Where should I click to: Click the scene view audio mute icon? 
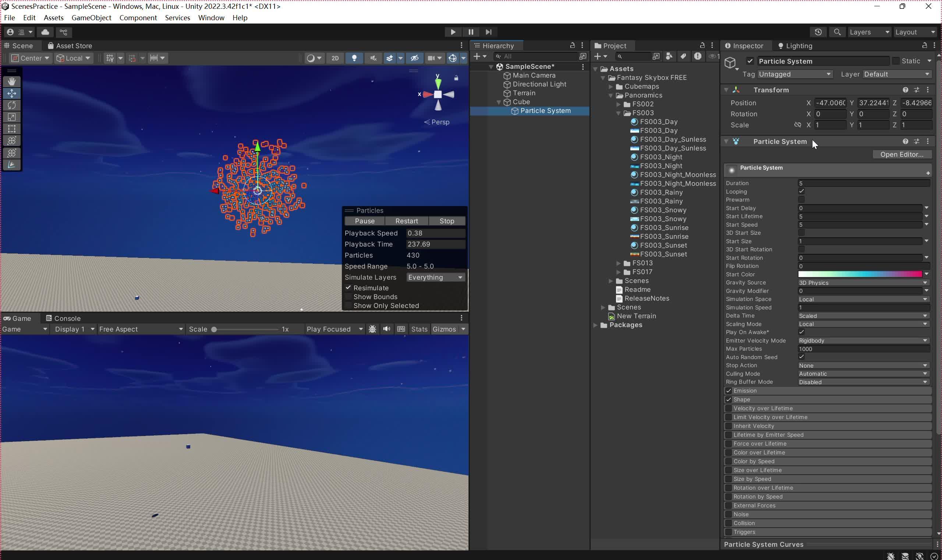pyautogui.click(x=372, y=58)
